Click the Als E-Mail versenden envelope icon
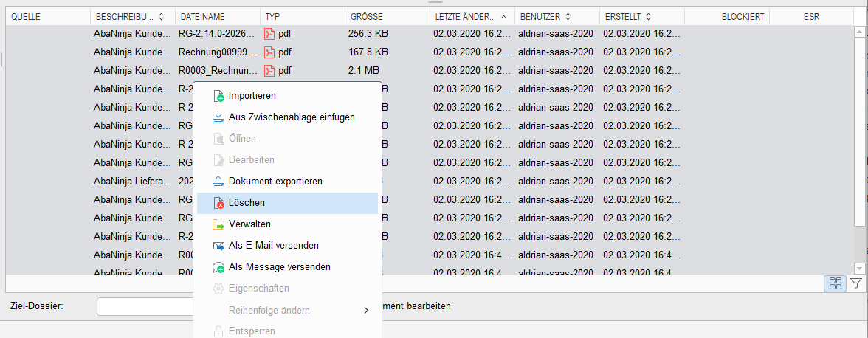 click(218, 246)
